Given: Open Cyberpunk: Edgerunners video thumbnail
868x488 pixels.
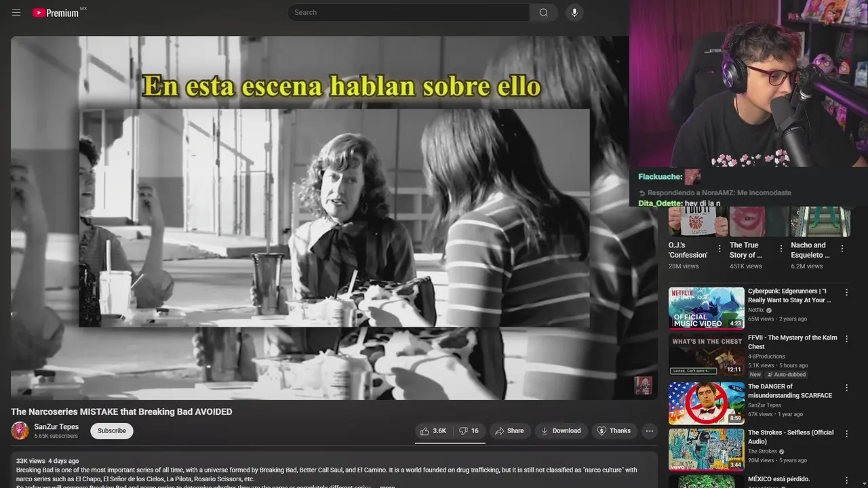Looking at the screenshot, I should click(707, 308).
